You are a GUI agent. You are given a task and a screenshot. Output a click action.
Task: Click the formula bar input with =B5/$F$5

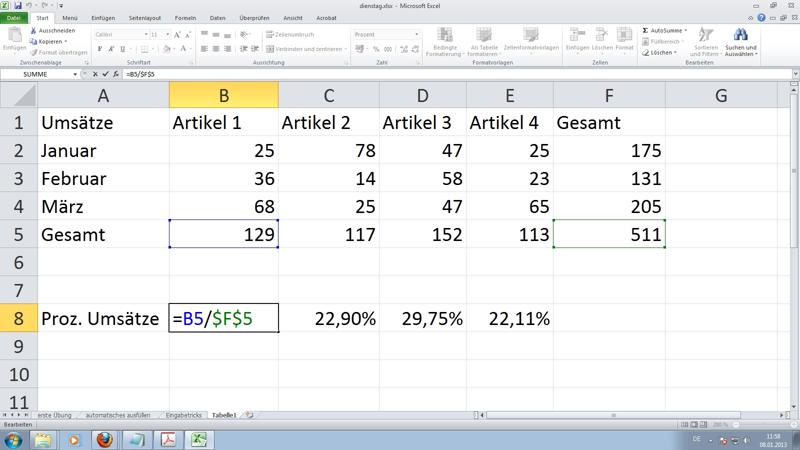tap(455, 74)
